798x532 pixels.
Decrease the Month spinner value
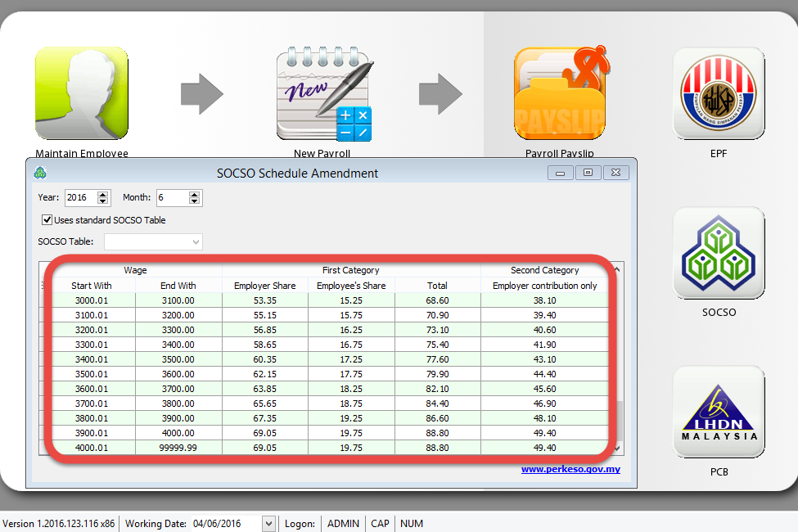click(x=195, y=201)
